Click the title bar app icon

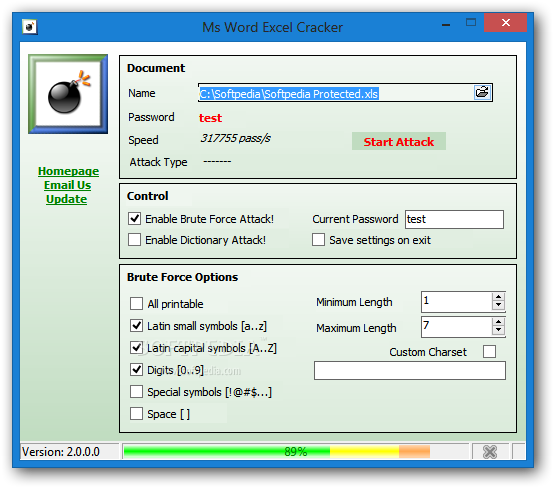tap(30, 27)
